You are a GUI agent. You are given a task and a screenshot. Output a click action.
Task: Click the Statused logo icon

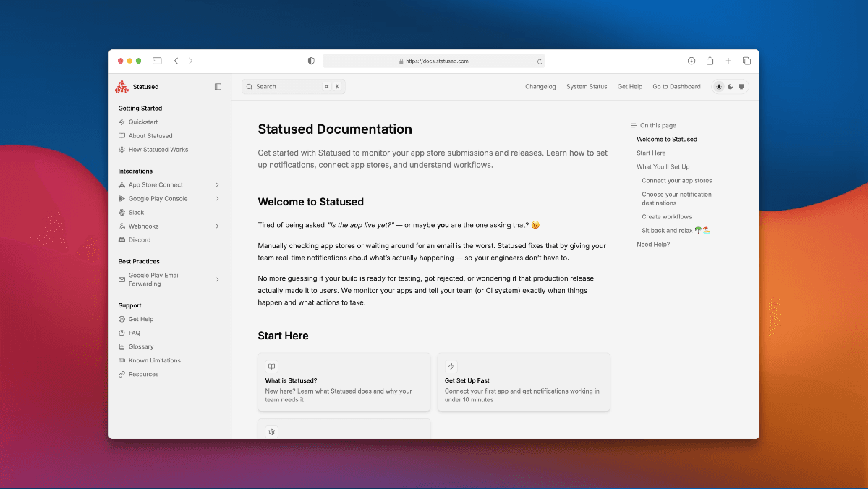tap(121, 86)
